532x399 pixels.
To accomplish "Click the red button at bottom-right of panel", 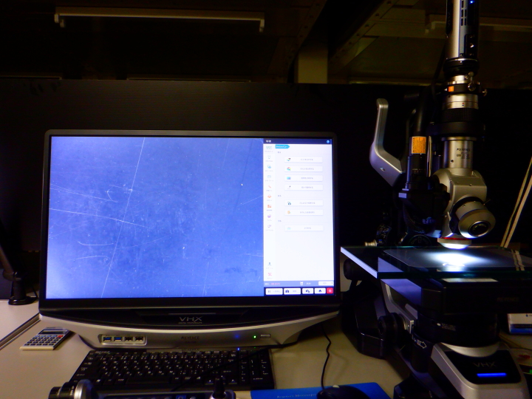I will [330, 291].
